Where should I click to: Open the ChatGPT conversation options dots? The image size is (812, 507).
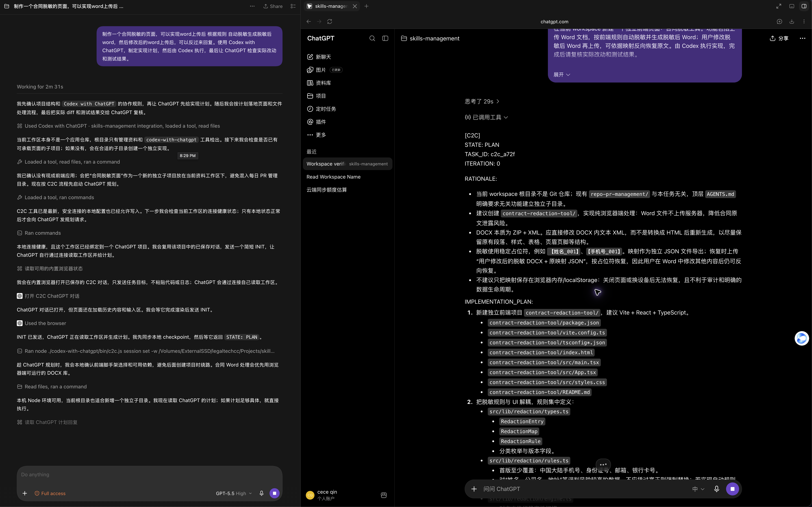tap(802, 38)
